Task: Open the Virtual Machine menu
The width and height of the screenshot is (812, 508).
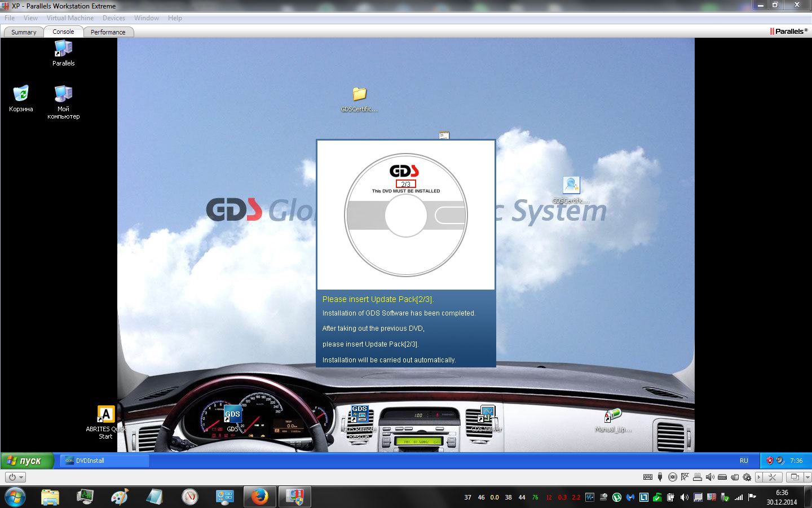Action: pyautogui.click(x=70, y=18)
